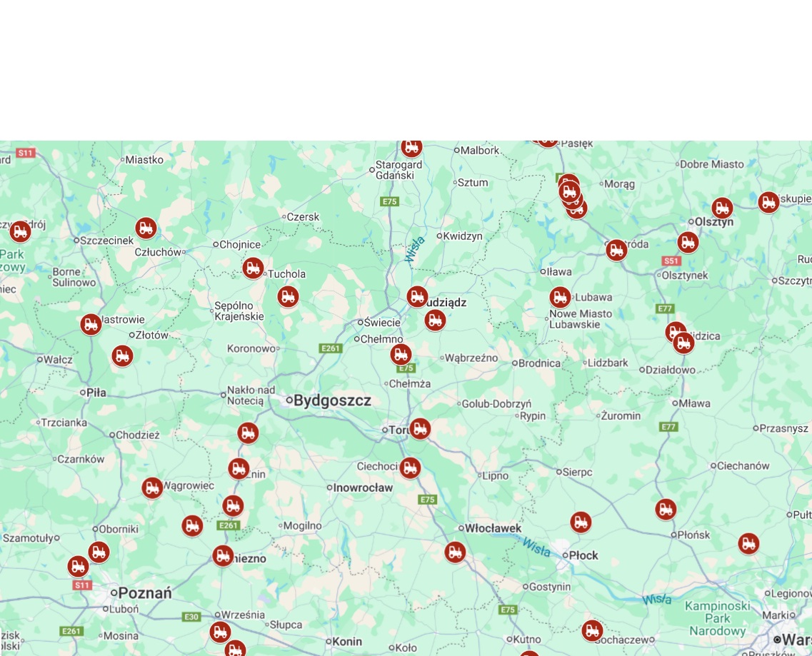This screenshot has height=656, width=812.
Task: Select the tractor marker near Toruń
Action: (420, 429)
